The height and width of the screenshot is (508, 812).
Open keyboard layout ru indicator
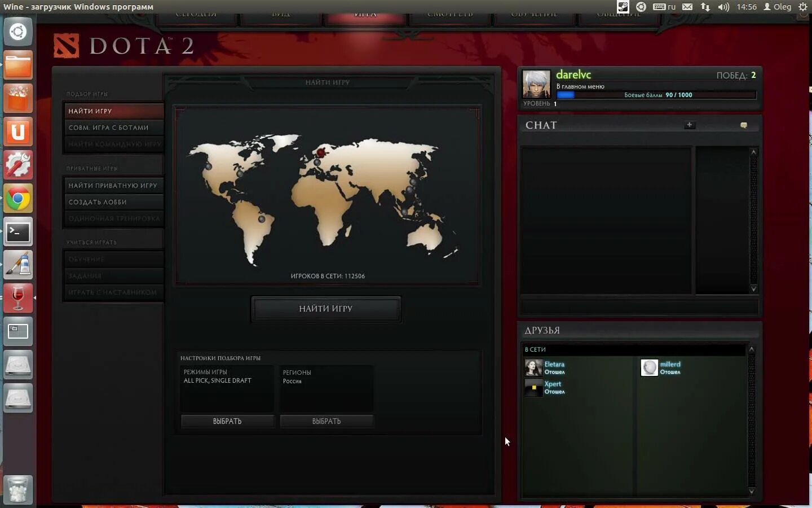664,7
